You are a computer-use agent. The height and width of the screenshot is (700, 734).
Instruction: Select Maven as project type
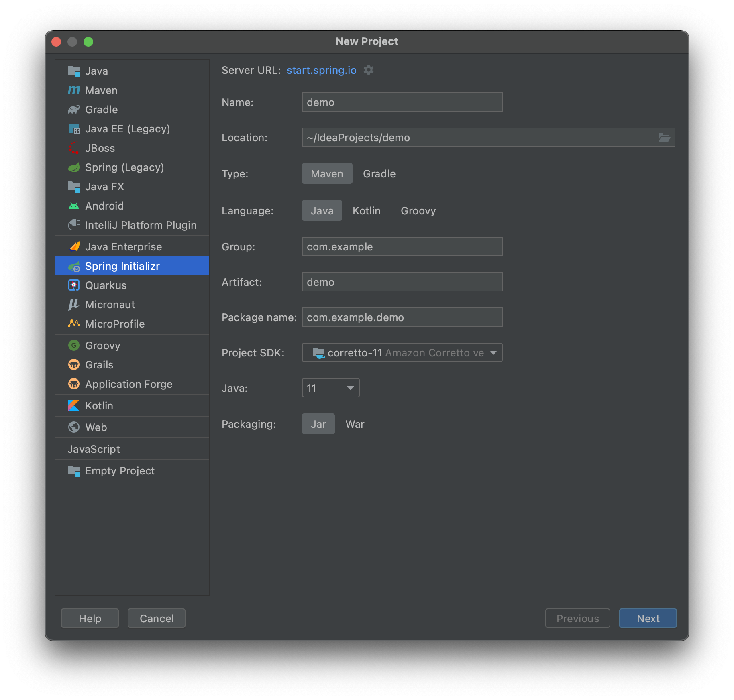click(327, 174)
